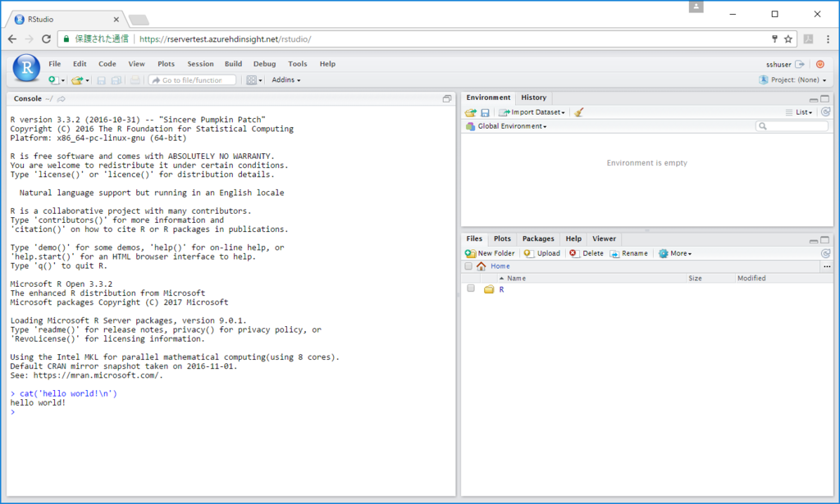Click the Upload button in Files pane
840x504 pixels.
pos(541,253)
